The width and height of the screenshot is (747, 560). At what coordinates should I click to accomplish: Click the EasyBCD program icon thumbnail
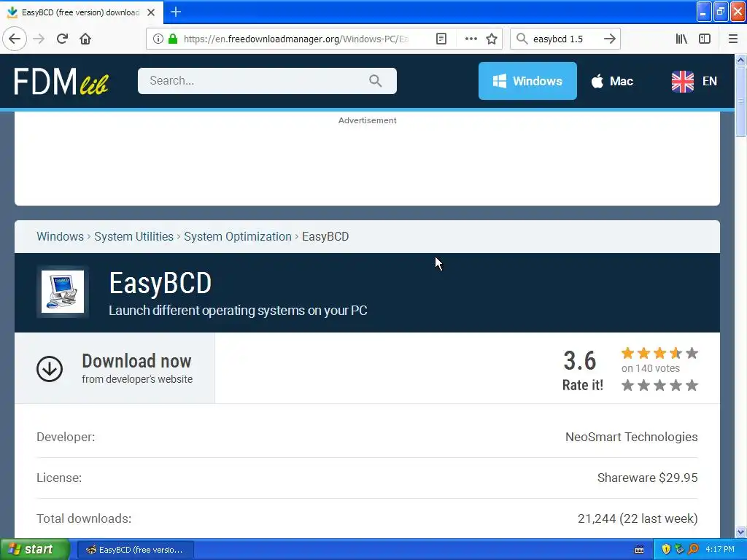coord(63,292)
